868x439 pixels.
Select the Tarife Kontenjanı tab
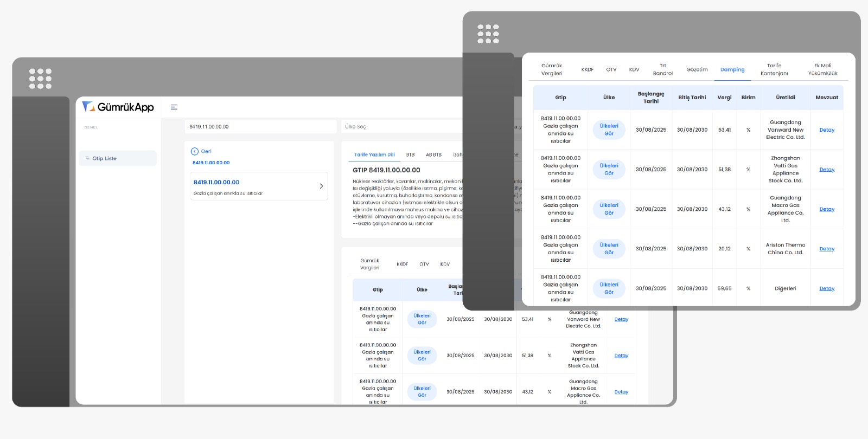click(x=774, y=69)
